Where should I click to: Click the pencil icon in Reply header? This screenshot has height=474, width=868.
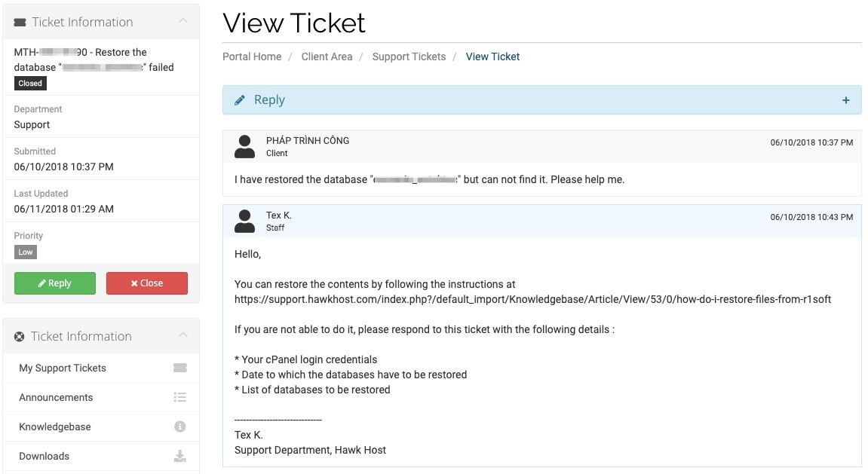240,100
